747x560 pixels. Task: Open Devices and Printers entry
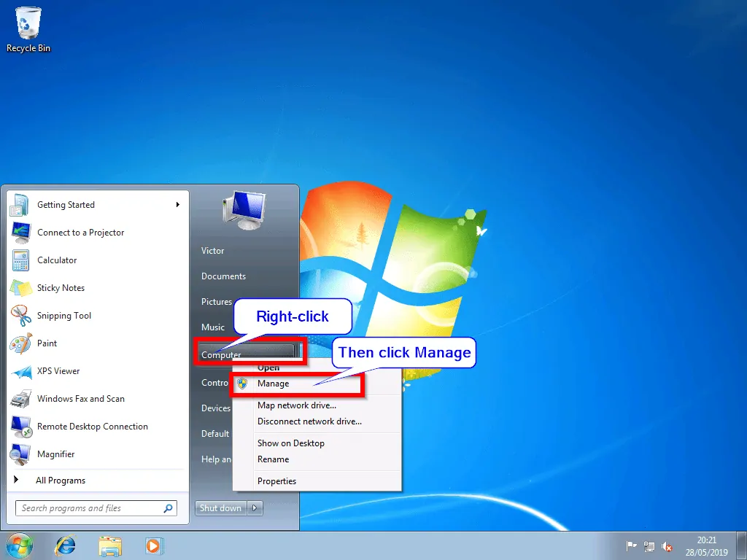216,408
